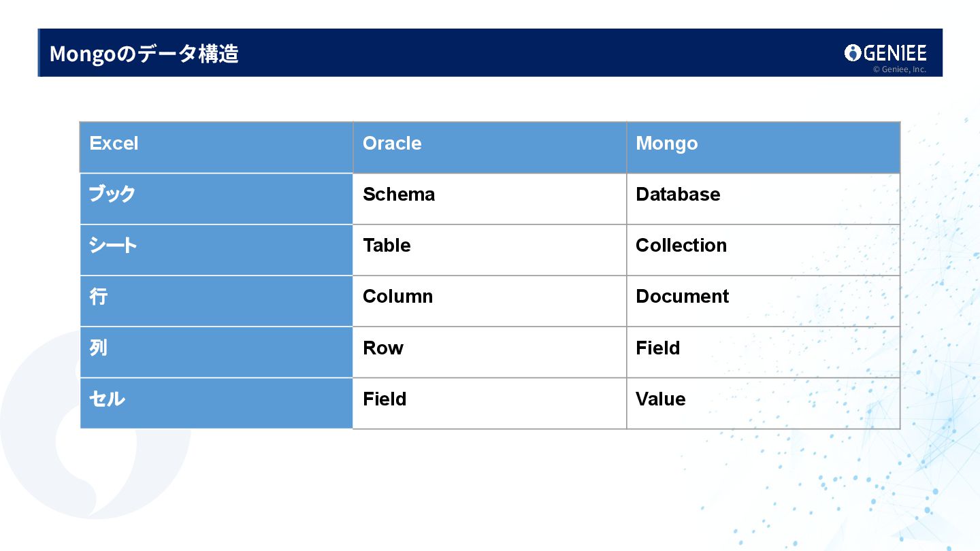Select the Oracle column header cell
This screenshot has height=551, width=980.
click(489, 147)
